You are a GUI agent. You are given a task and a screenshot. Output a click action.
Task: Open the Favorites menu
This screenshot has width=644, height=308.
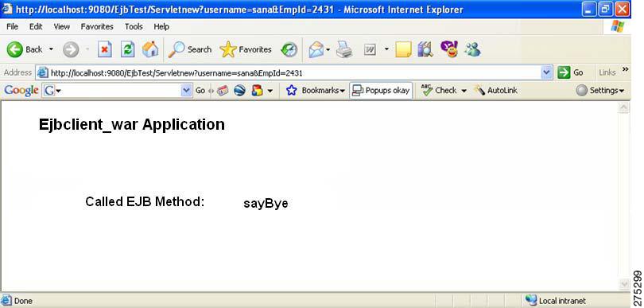[97, 26]
